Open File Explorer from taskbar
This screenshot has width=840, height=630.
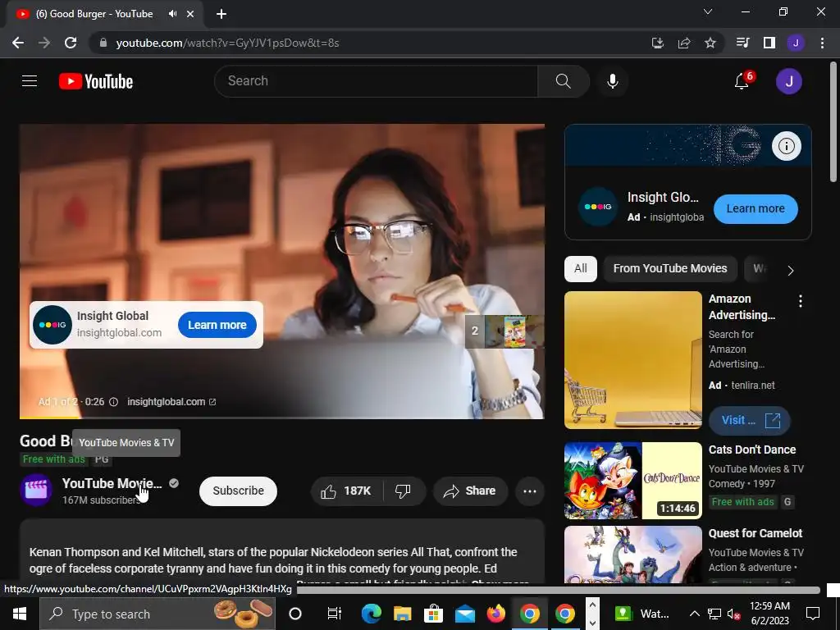pos(402,614)
